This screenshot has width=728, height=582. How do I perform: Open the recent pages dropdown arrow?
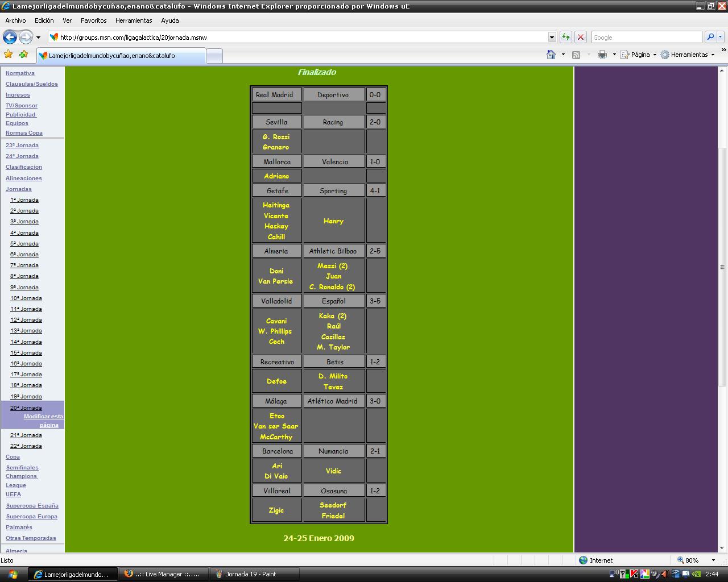point(38,38)
